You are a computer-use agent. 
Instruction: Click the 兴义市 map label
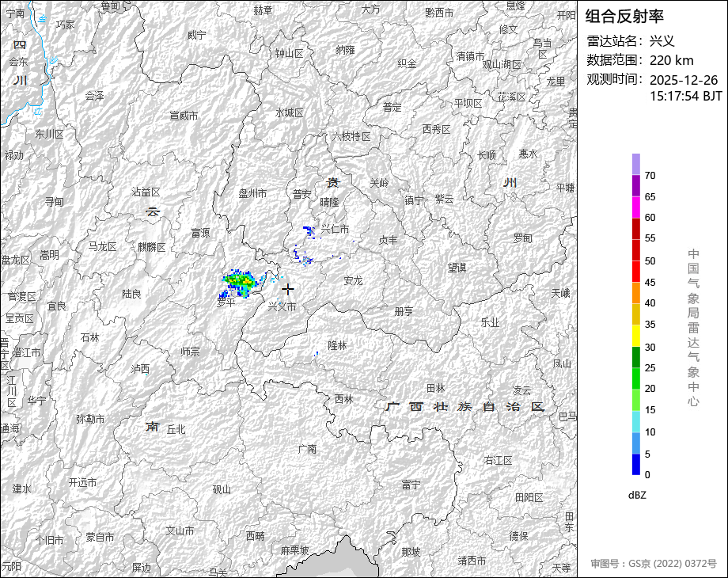point(282,306)
